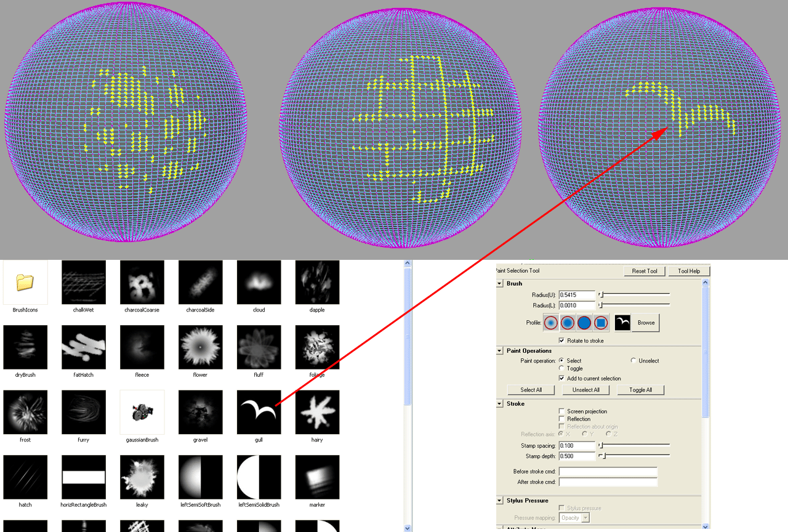
Task: Click the Unselect All button
Action: (x=585, y=390)
